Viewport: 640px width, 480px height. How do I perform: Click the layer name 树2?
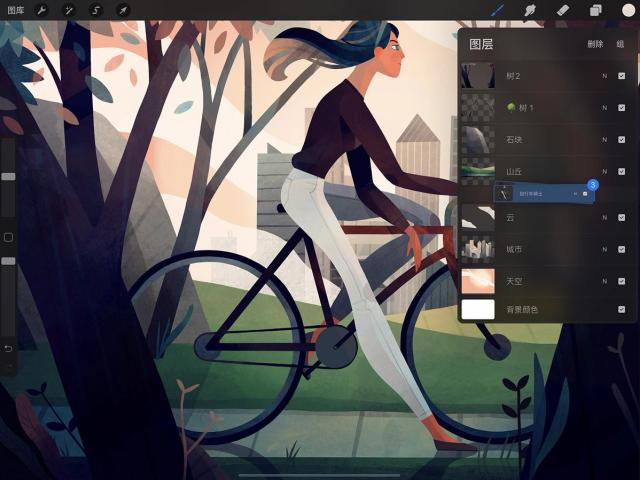pos(513,76)
